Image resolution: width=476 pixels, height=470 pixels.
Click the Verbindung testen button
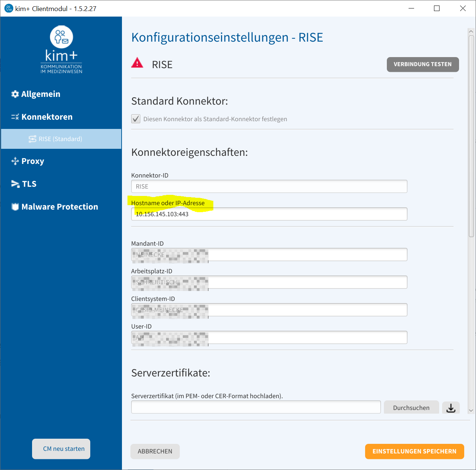423,64
